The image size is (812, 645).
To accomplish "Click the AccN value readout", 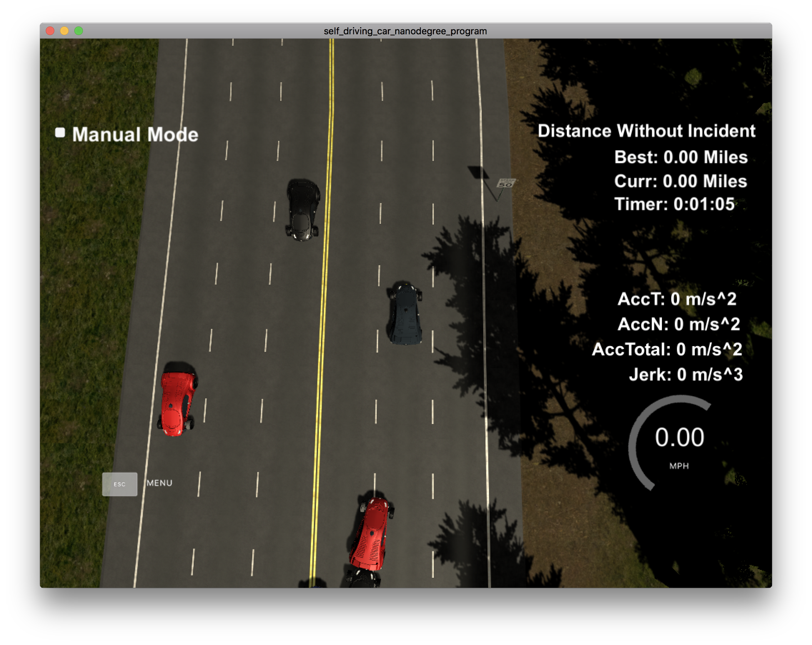I will 679,324.
